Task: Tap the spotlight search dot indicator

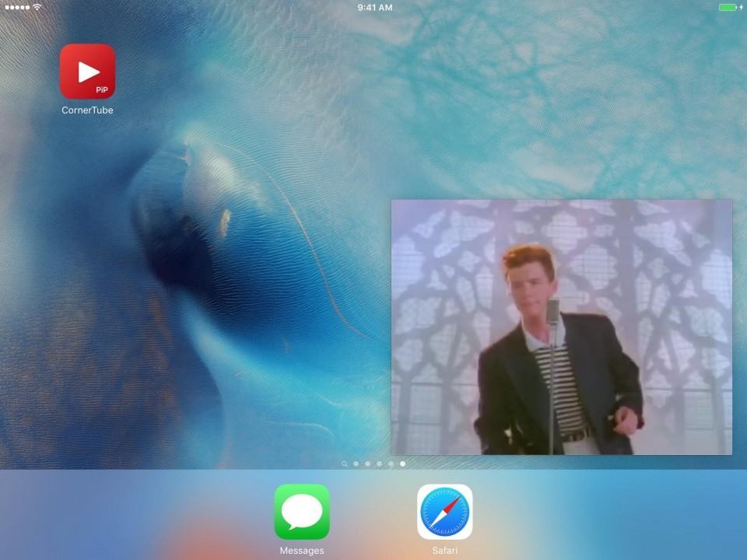Action: tap(345, 464)
